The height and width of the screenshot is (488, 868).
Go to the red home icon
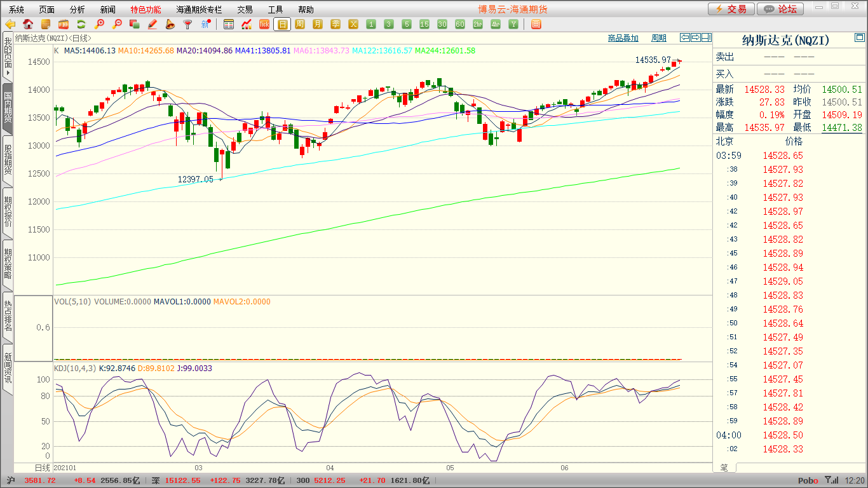(x=28, y=25)
